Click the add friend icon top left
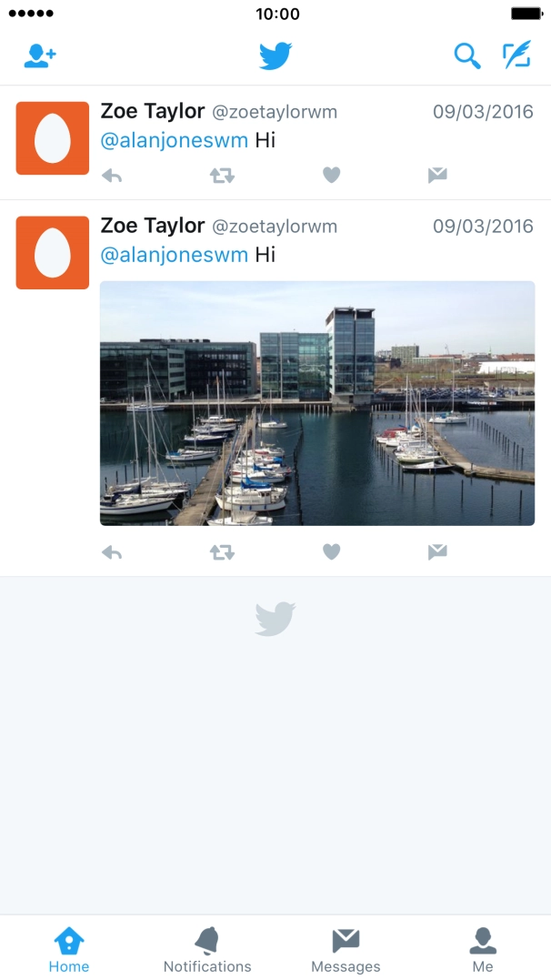 coord(38,55)
